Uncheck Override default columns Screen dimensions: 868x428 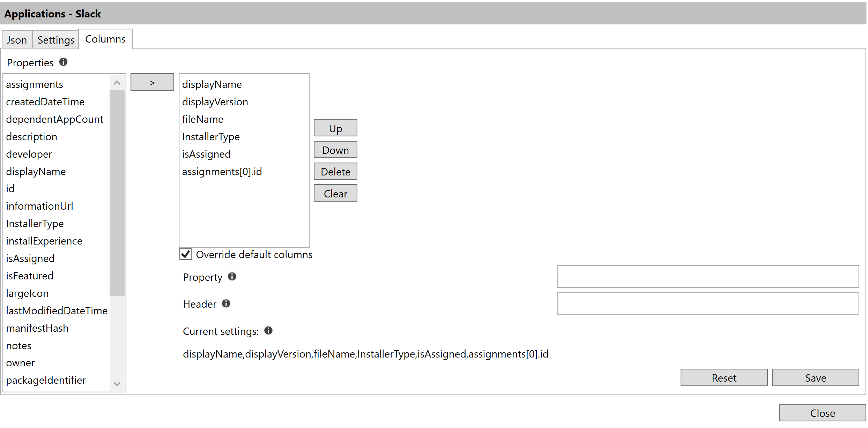(x=185, y=254)
